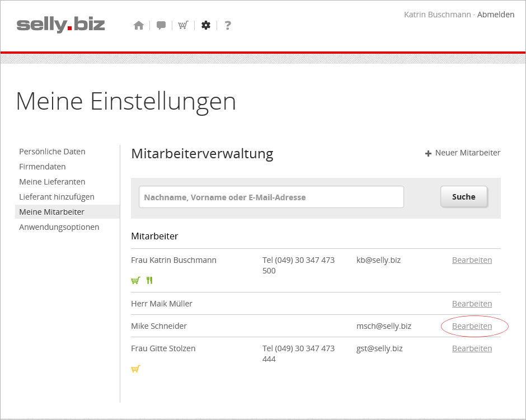Open the help question mark icon

coord(227,25)
